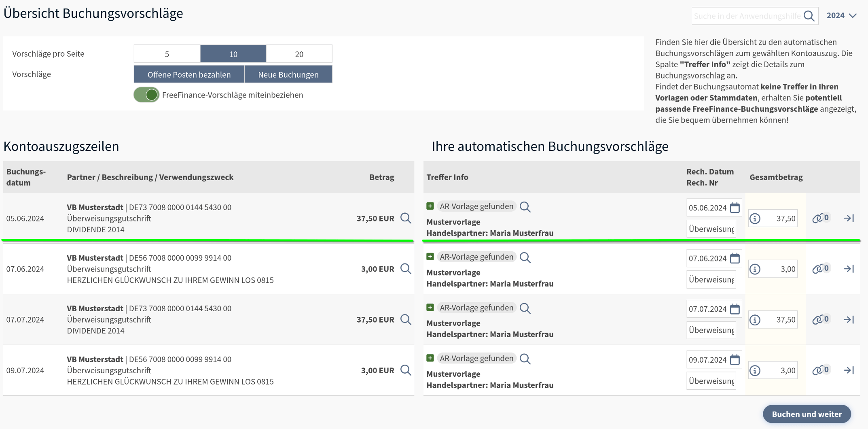868x429 pixels.
Task: Click the link icon showing 0 on first suggestion
Action: (x=819, y=218)
